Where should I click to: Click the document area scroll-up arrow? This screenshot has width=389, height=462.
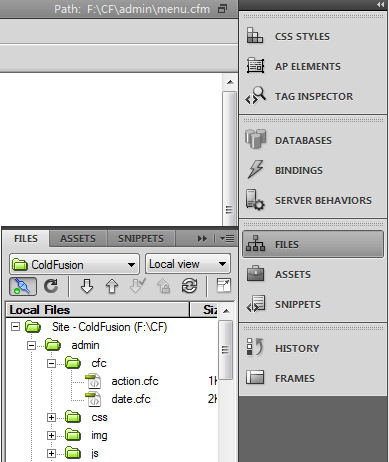click(230, 82)
